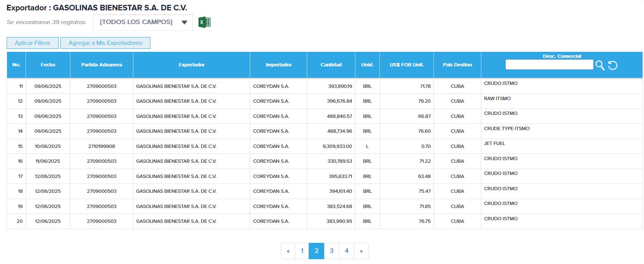Click the CRUDE TYPE ITSMO description
The image size is (644, 264).
[x=507, y=129]
